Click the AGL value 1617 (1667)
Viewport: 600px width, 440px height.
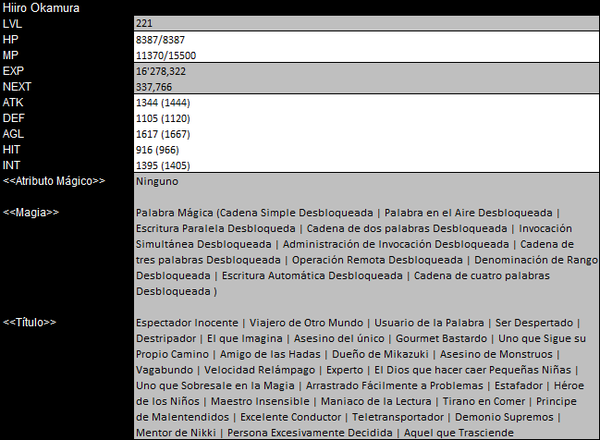click(163, 134)
